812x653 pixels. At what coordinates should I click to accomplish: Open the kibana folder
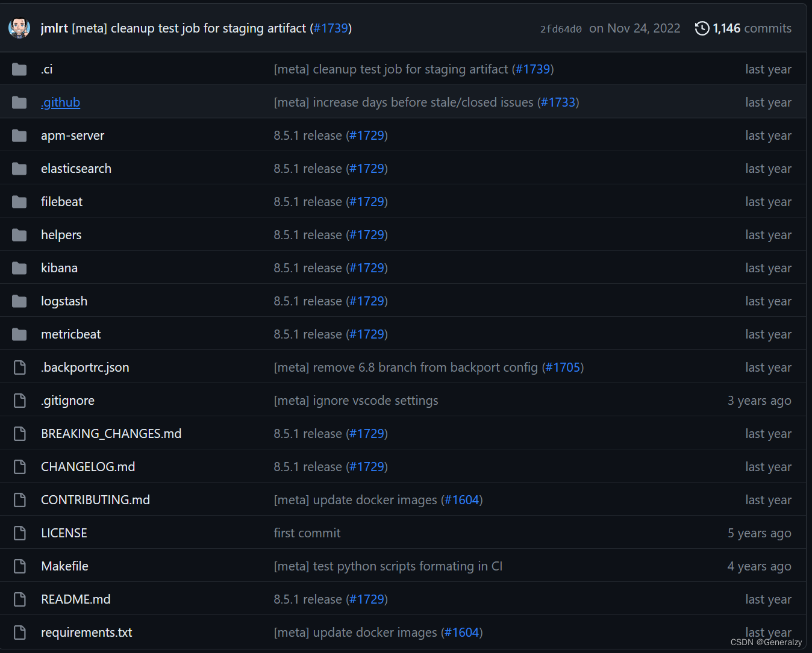click(59, 268)
